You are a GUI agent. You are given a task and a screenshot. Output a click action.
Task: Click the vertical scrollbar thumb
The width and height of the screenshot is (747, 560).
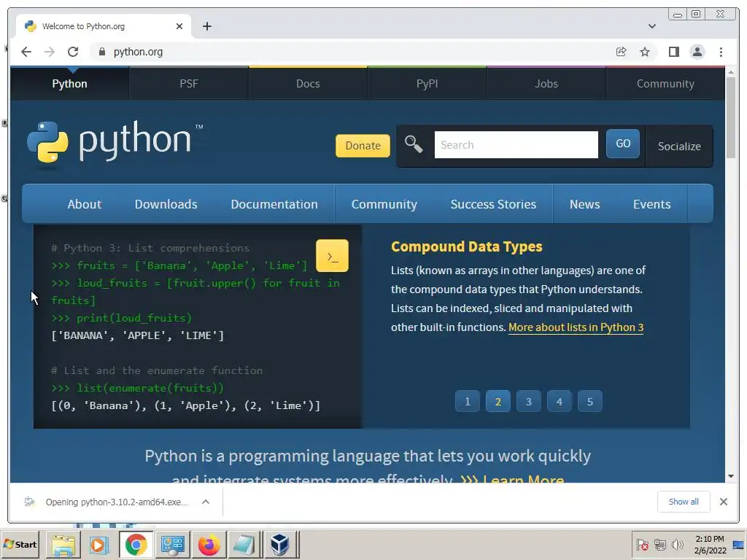tap(731, 117)
